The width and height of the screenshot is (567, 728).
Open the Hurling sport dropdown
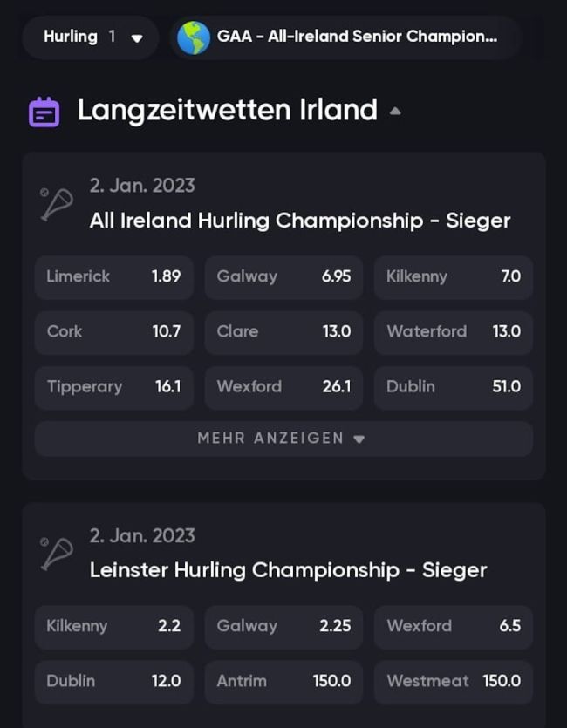point(92,37)
